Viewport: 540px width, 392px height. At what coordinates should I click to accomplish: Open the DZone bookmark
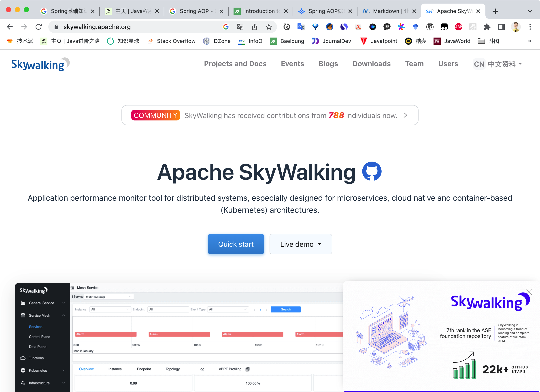[x=217, y=41]
